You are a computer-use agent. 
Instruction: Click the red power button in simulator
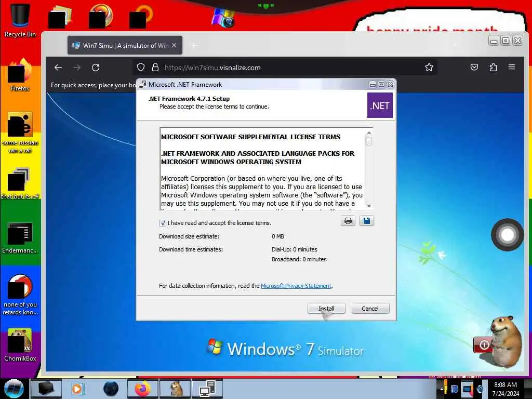(484, 345)
